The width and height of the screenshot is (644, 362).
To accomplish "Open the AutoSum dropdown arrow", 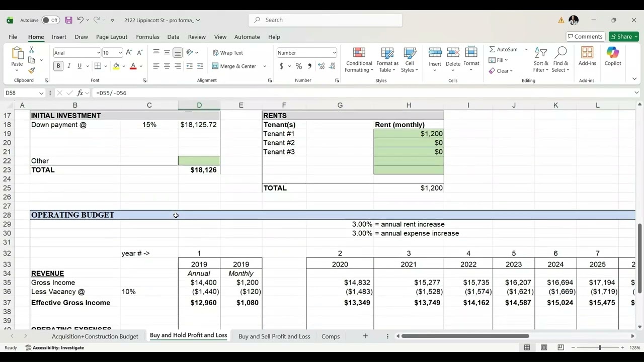I will tap(526, 49).
